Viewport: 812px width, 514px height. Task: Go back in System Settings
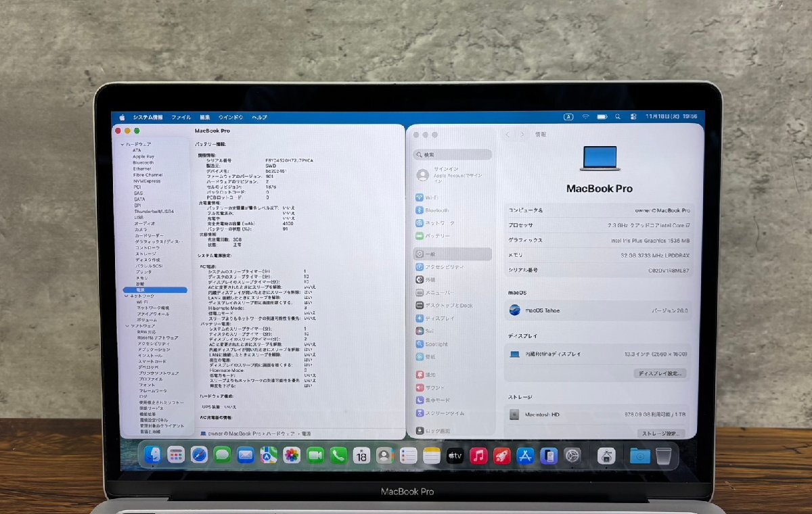coord(507,135)
